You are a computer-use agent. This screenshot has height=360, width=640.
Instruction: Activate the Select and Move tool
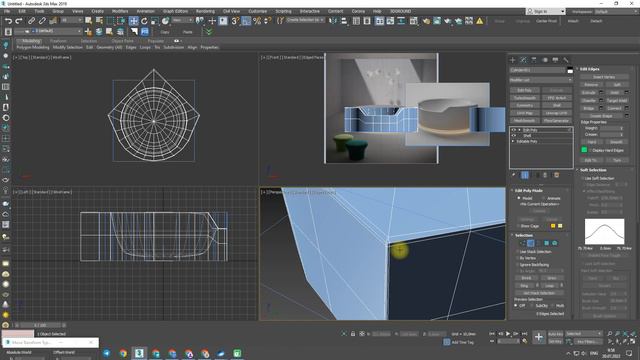tap(133, 21)
